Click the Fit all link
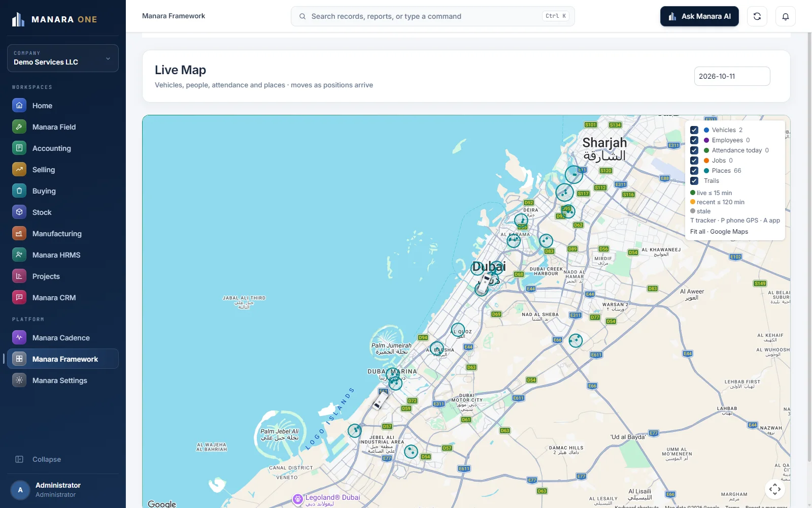This screenshot has width=812, height=508. point(697,232)
